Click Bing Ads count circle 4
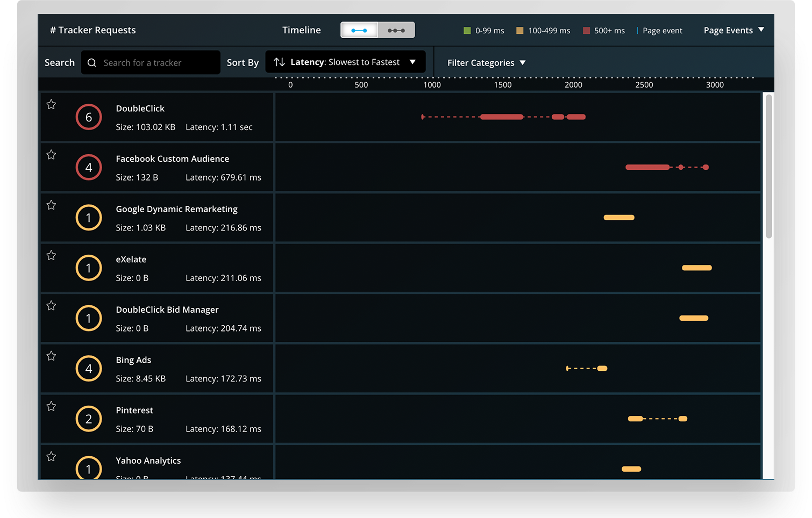The width and height of the screenshot is (812, 518). [89, 369]
